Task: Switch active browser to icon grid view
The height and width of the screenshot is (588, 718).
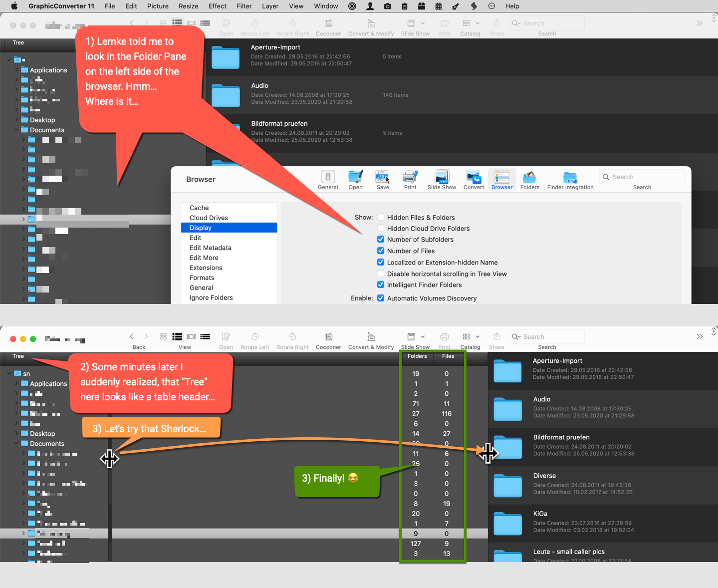Action: click(x=163, y=337)
